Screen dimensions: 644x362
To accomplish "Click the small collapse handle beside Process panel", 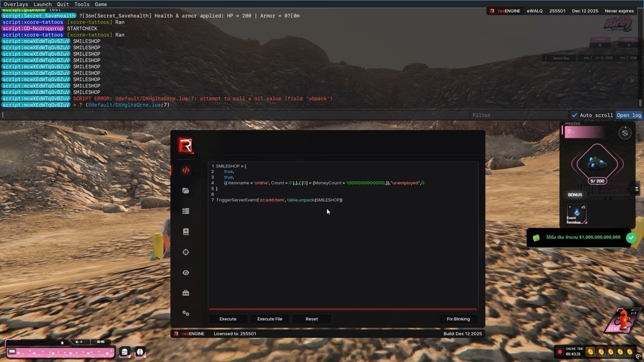I will click(637, 189).
